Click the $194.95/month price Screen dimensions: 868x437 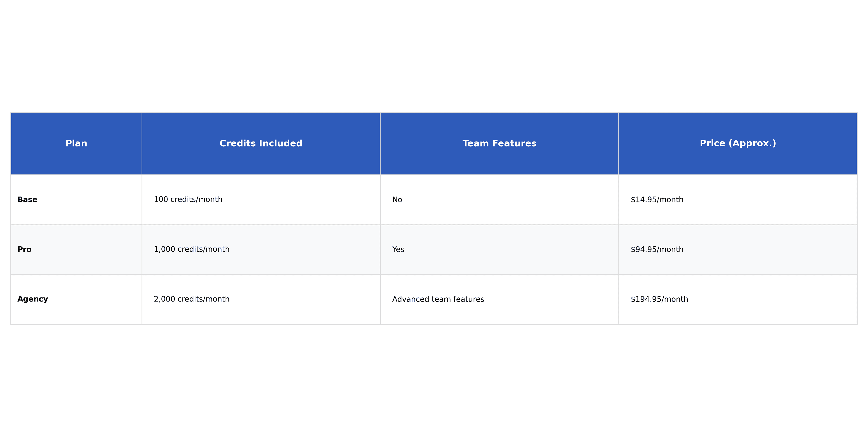pyautogui.click(x=659, y=299)
